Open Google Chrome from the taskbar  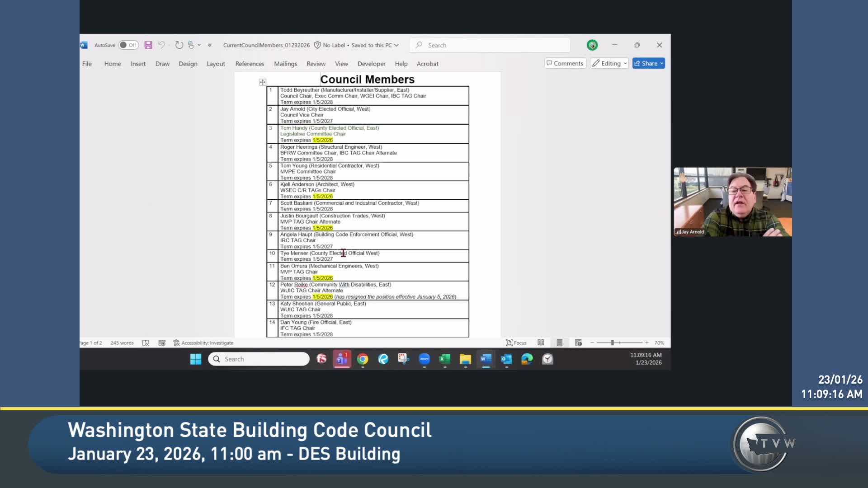(363, 359)
